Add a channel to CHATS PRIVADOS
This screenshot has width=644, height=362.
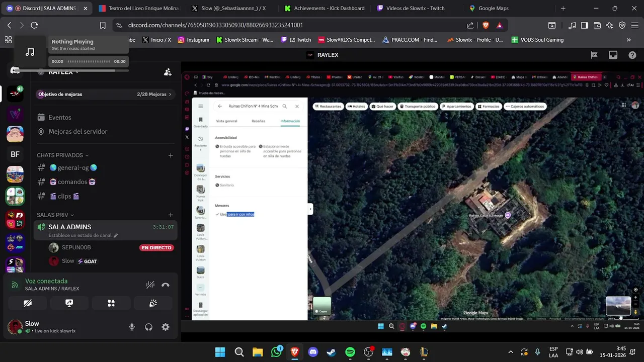pyautogui.click(x=171, y=155)
